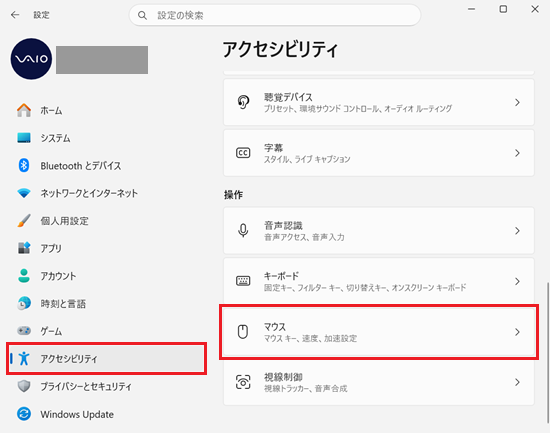550x433 pixels.
Task: Go back with the arrow button
Action: point(15,15)
